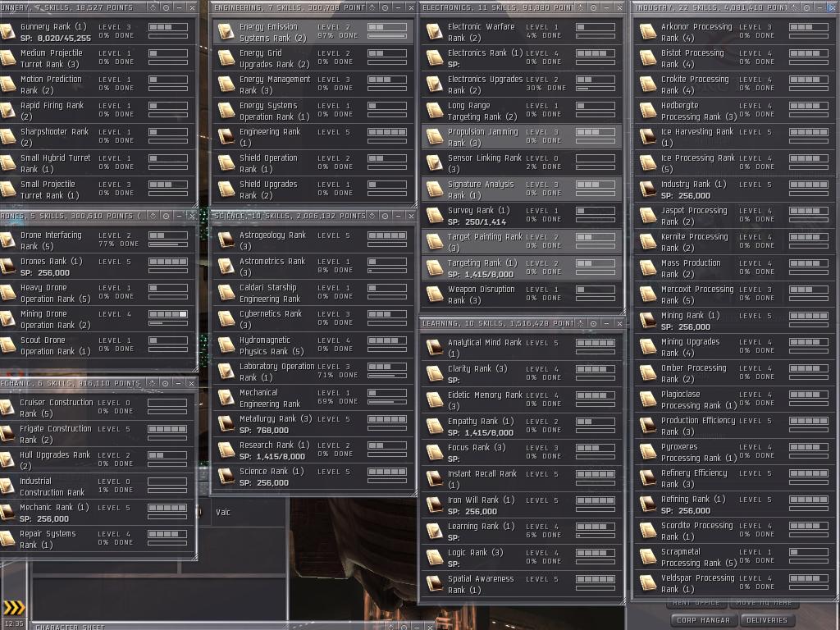Click the Spatial Awareness skill book icon

[x=435, y=584]
